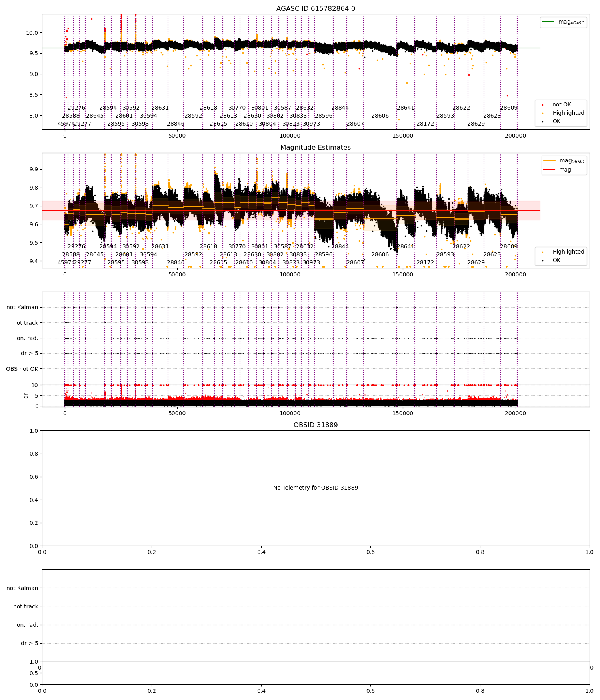
Task: Click the 'AGASC ID 615782864.0' plot title
Action: coord(316,9)
